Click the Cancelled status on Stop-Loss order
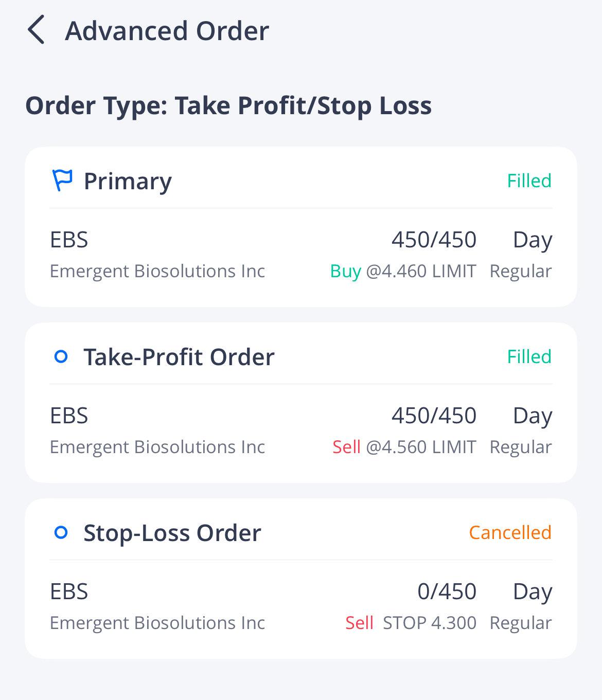 (510, 533)
